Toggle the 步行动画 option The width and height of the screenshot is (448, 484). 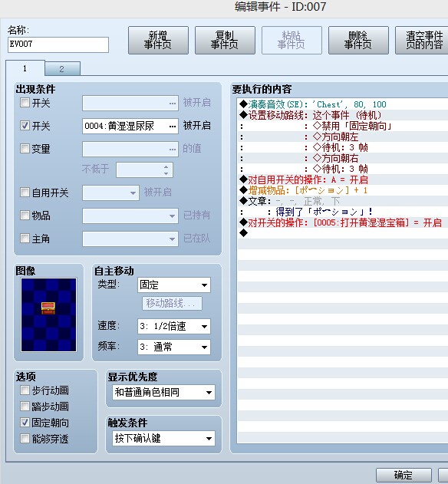pos(25,390)
